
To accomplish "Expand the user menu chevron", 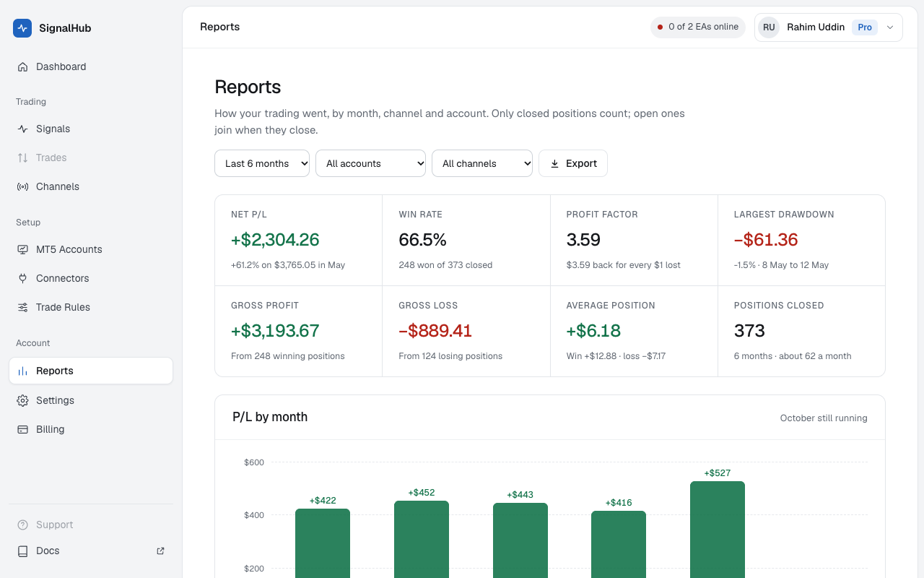I will 890,27.
